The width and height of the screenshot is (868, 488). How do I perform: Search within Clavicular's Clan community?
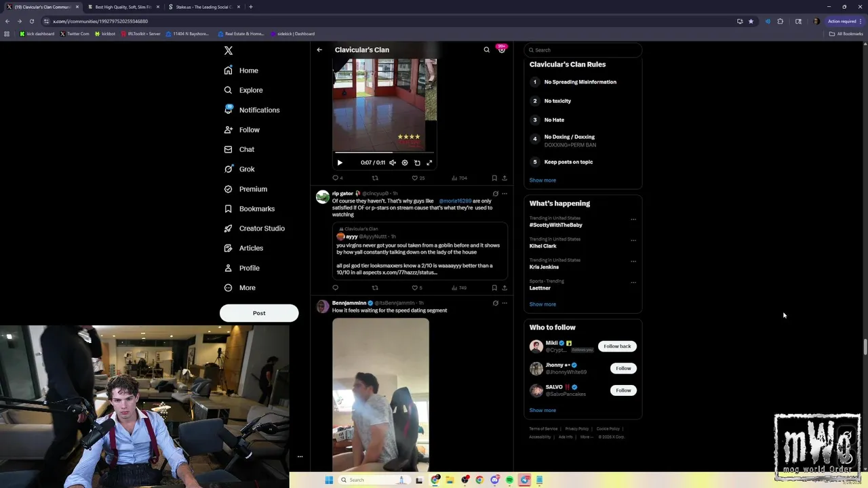[x=486, y=49]
